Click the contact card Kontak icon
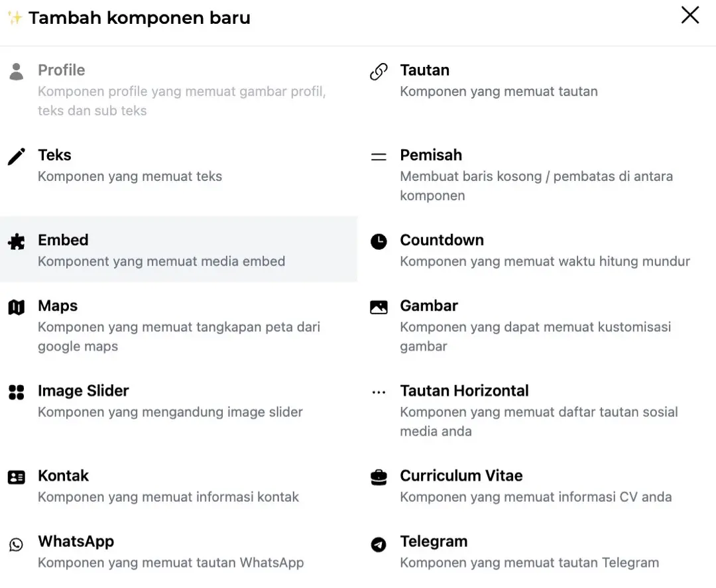716x588 pixels. pyautogui.click(x=17, y=477)
